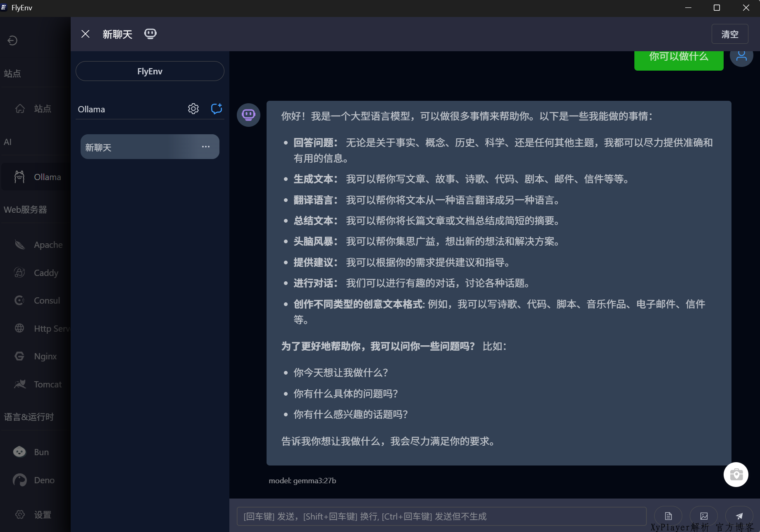The image size is (760, 532).
Task: Click the 清空 clear button
Action: click(x=729, y=34)
